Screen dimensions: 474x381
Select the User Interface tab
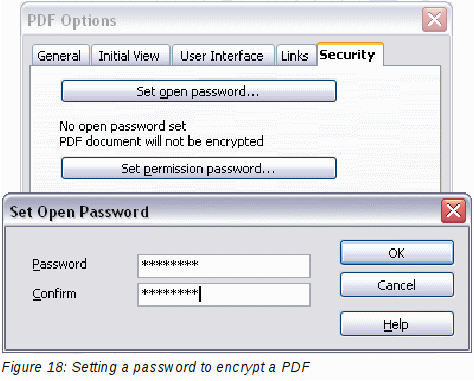[x=223, y=55]
